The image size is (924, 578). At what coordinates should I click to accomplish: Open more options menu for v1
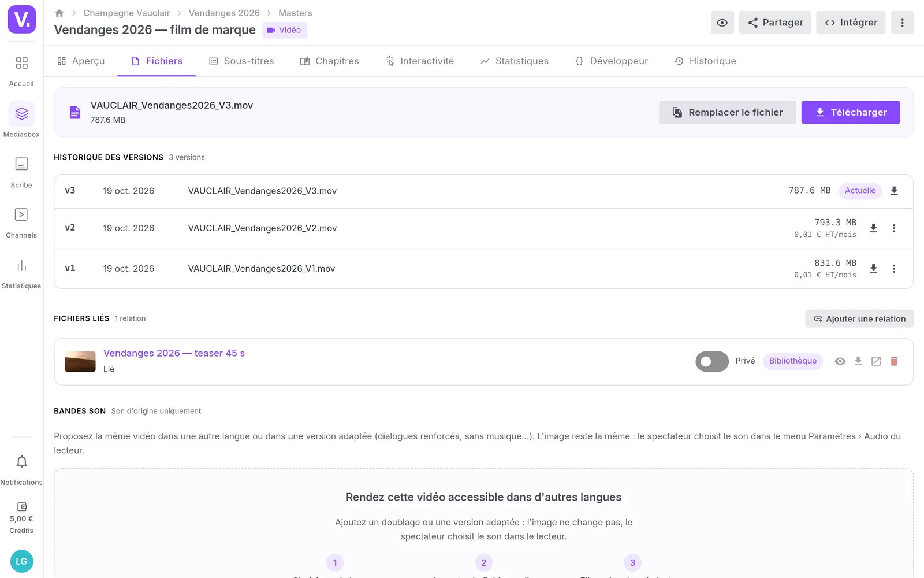[894, 269]
